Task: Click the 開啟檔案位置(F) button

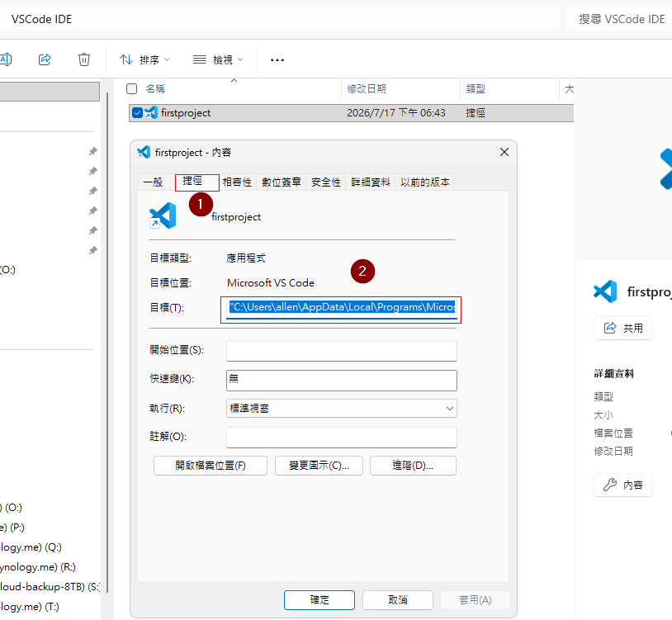Action: point(211,466)
